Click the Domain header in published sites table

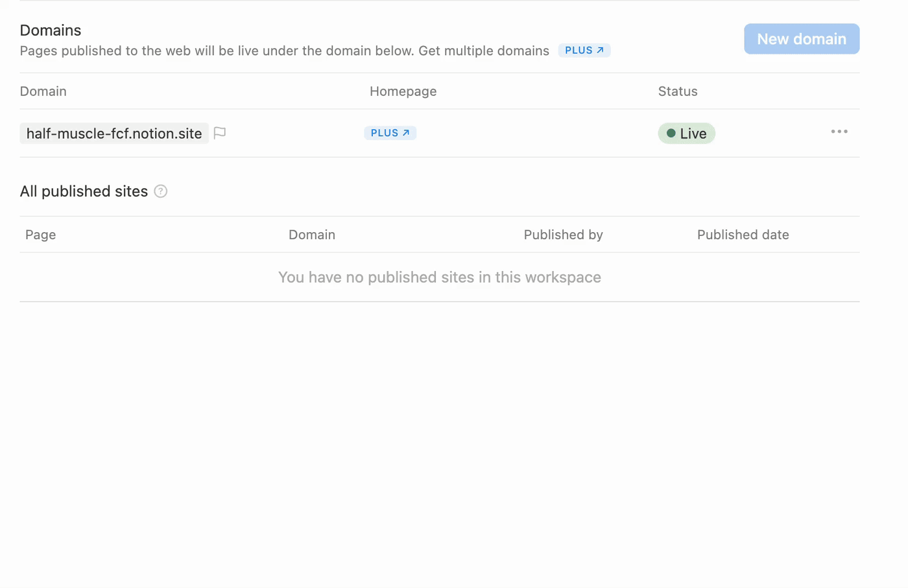[x=312, y=235]
